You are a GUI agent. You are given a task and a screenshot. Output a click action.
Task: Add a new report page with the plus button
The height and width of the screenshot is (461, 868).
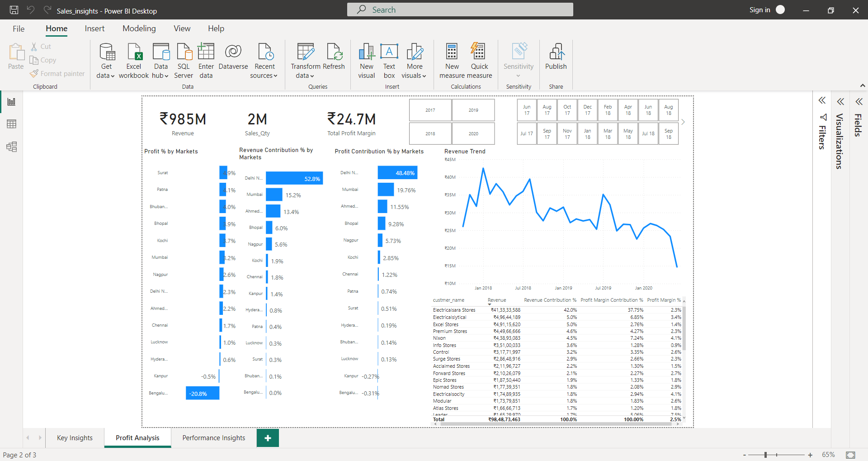268,437
